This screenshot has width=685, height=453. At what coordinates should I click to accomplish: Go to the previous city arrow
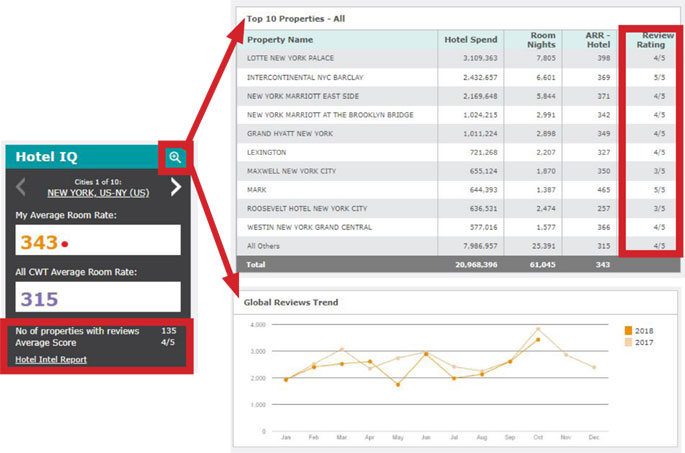pyautogui.click(x=21, y=187)
